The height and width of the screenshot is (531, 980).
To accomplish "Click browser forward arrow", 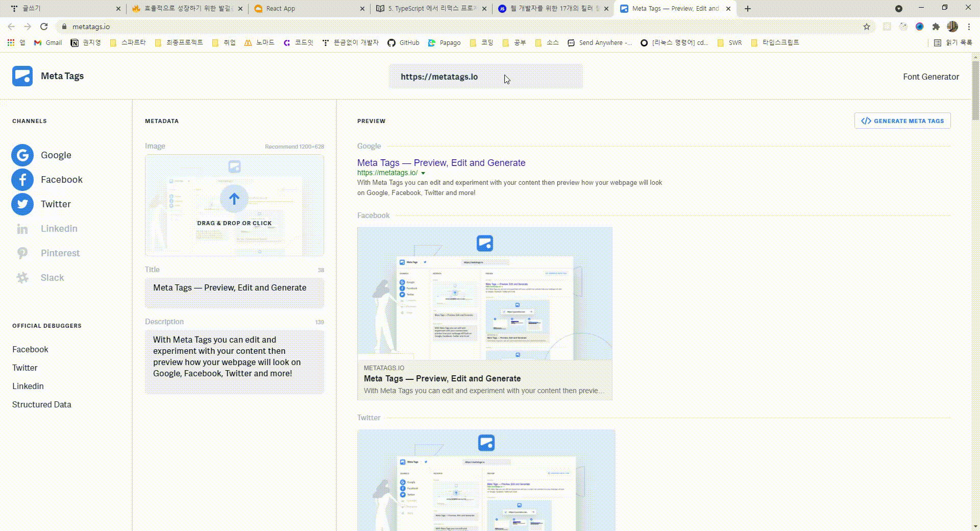I will pyautogui.click(x=28, y=27).
